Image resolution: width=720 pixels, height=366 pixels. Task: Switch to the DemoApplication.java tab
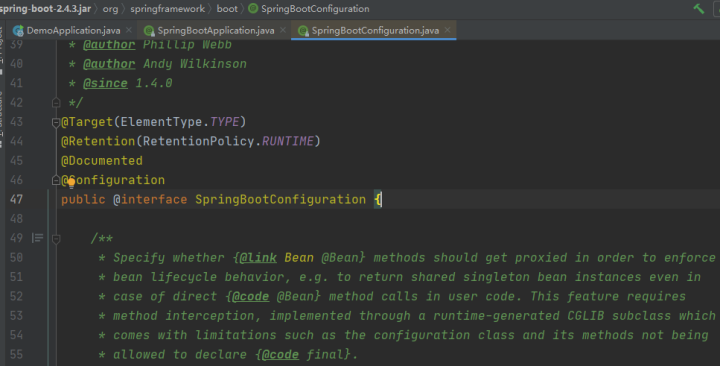tap(73, 31)
